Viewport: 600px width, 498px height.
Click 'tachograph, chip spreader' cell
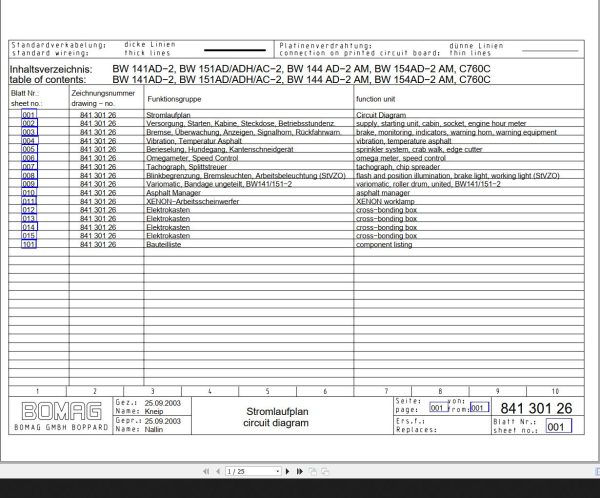[398, 167]
